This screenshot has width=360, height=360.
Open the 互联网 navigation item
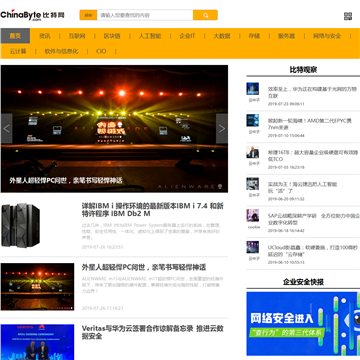tap(77, 36)
